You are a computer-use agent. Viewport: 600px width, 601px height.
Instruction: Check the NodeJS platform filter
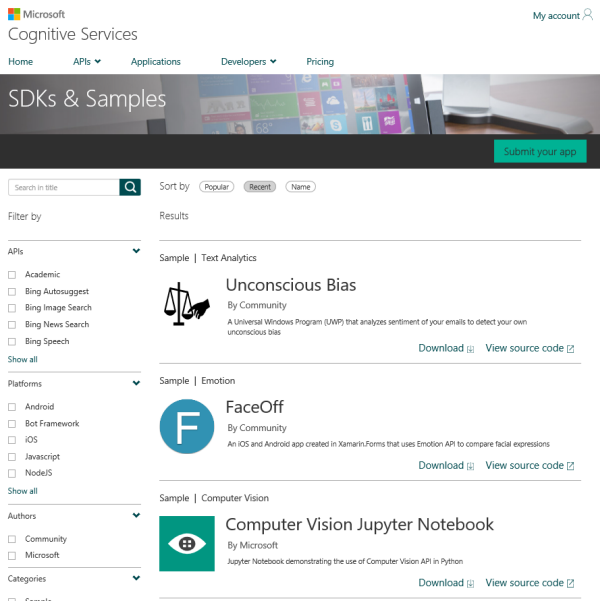[12, 473]
